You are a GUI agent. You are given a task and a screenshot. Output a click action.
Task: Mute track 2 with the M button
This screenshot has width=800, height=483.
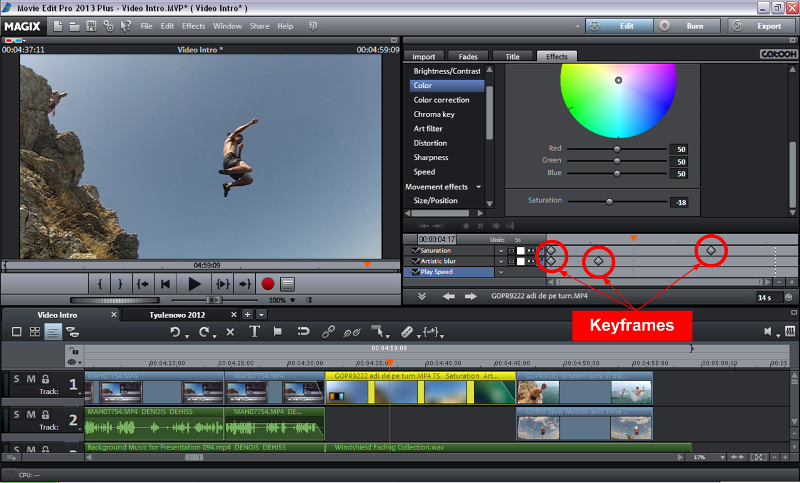point(31,414)
